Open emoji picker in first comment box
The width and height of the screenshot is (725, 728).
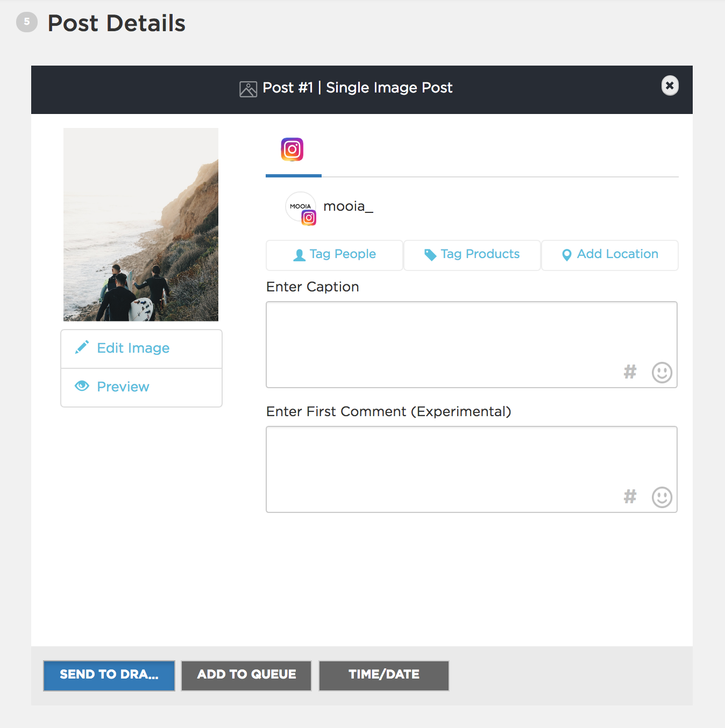(x=662, y=497)
